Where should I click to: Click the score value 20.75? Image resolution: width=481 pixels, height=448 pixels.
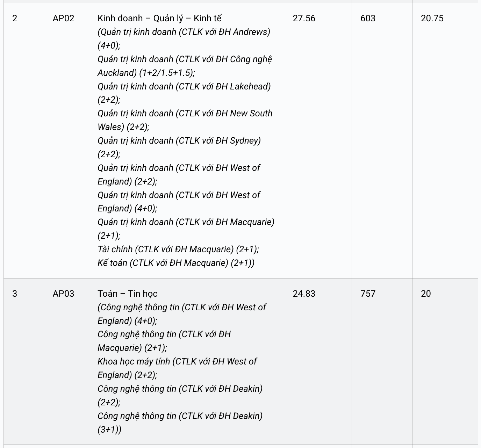tap(432, 18)
